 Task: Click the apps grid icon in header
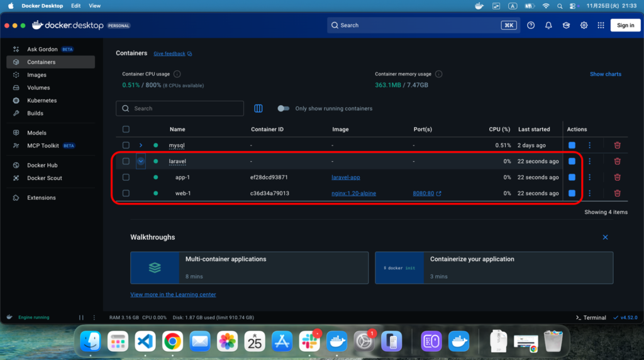pos(601,25)
